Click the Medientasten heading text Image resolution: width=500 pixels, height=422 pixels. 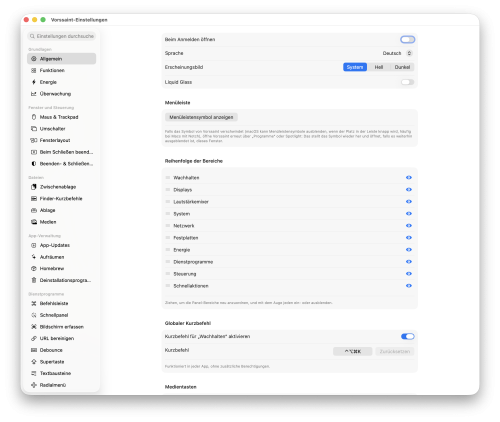181,387
